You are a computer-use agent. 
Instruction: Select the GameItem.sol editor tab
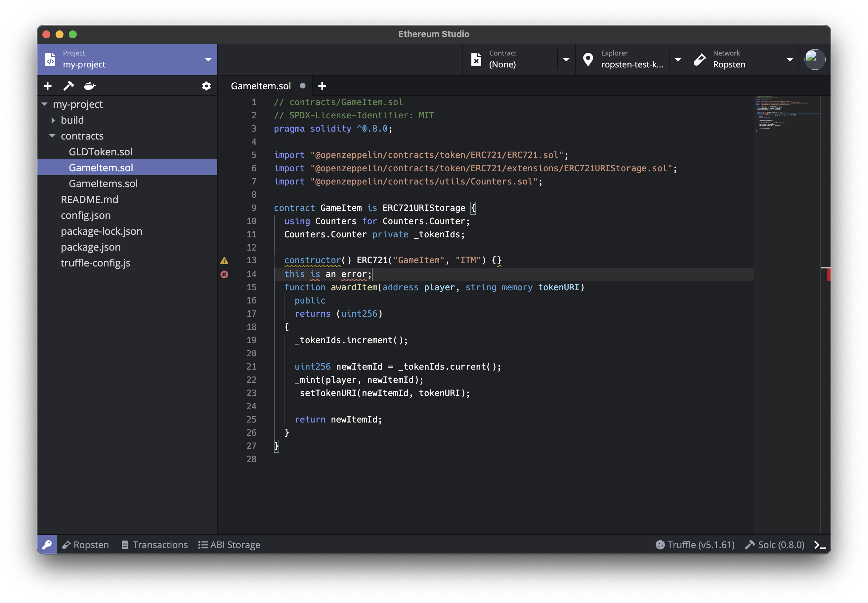click(261, 86)
